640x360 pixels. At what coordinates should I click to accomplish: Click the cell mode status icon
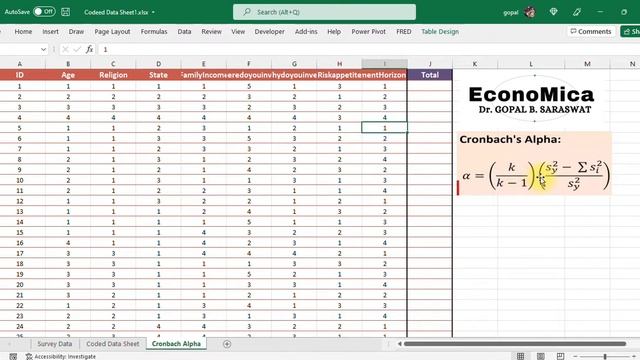pos(13,356)
